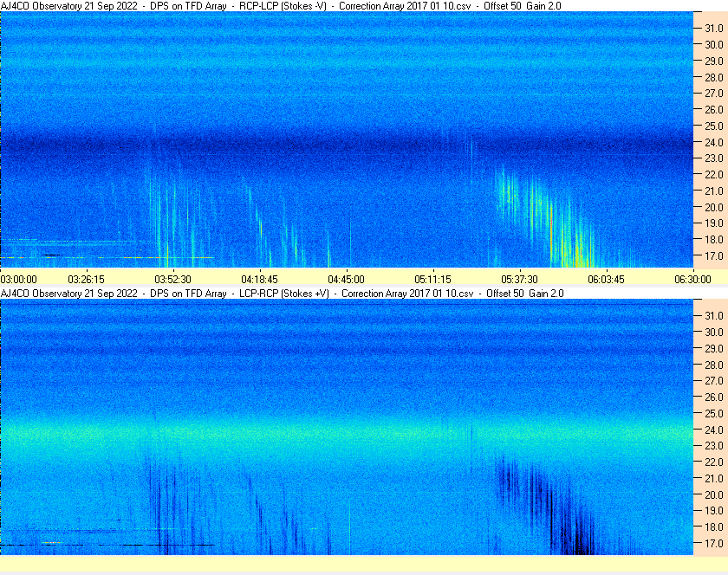
Task: Click 27.0 frequency label on Stokes -V chart
Action: (714, 94)
